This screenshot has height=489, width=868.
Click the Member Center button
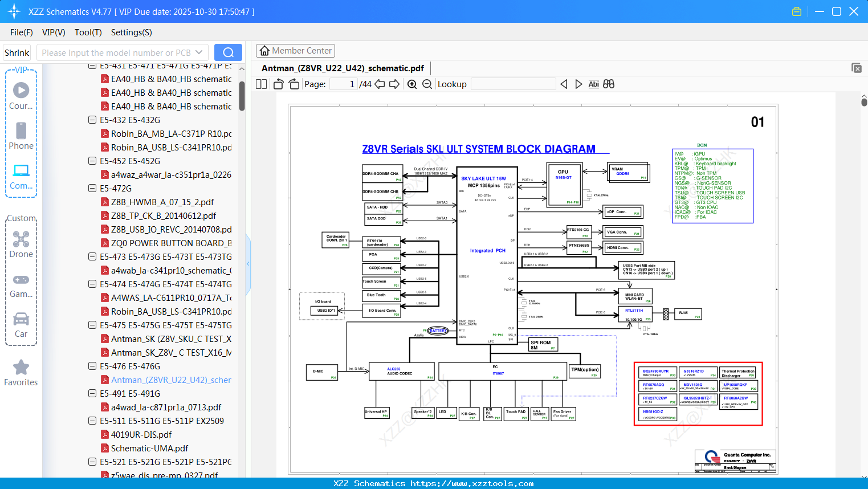tap(295, 51)
